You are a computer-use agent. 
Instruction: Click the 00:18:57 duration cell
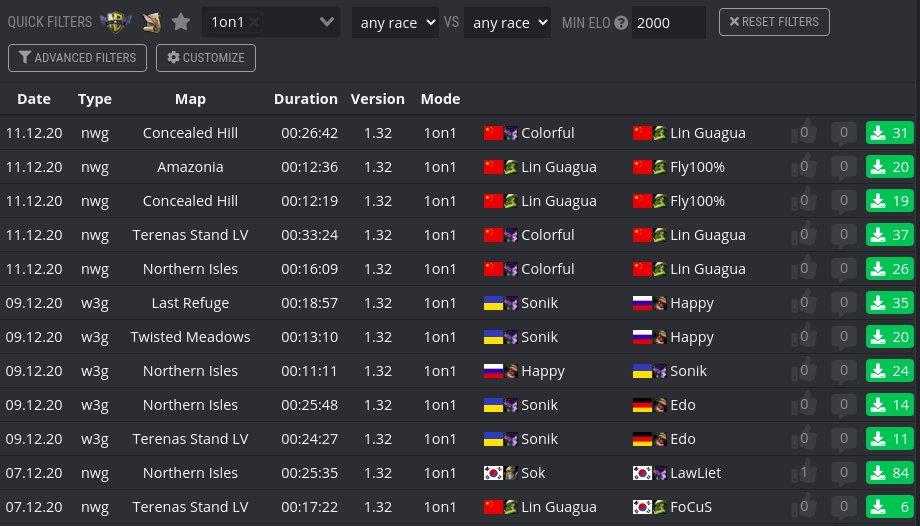(x=309, y=303)
